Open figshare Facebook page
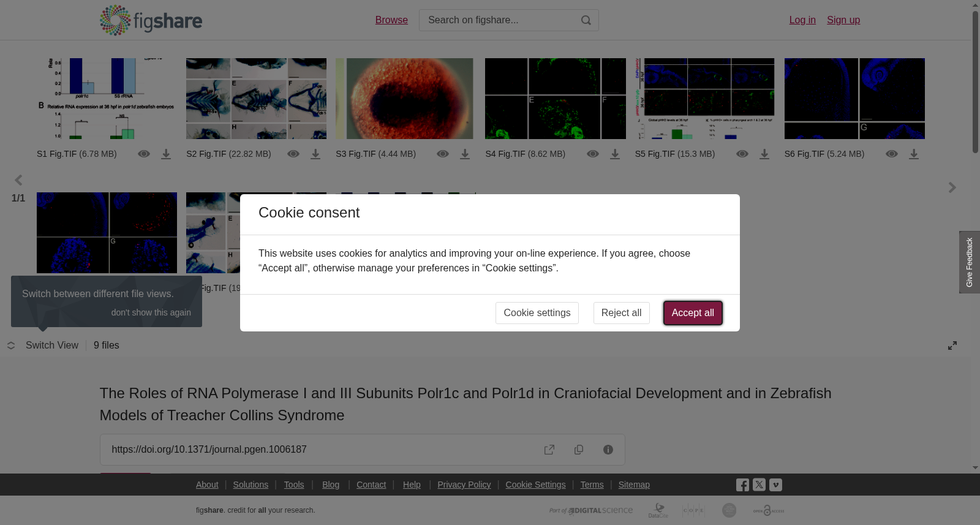 pos(742,485)
